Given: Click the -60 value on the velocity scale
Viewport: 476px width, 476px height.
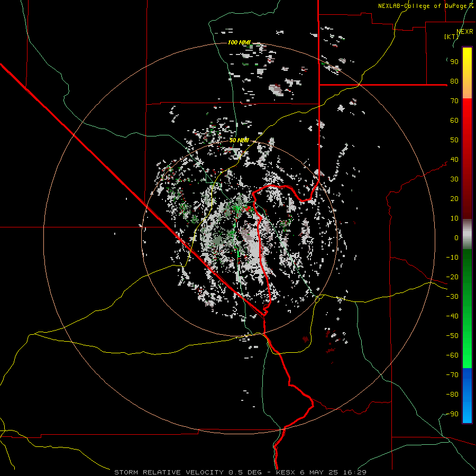Looking at the screenshot, I should [x=452, y=355].
